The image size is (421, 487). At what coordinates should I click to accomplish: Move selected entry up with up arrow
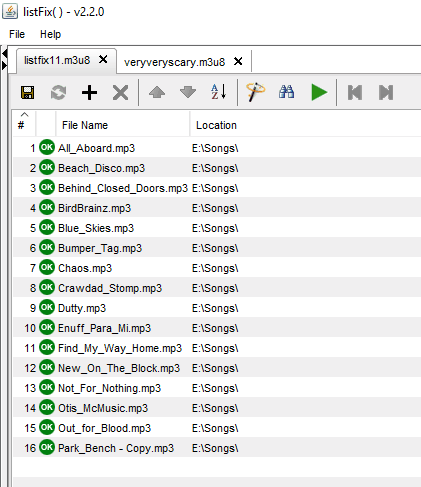[157, 92]
